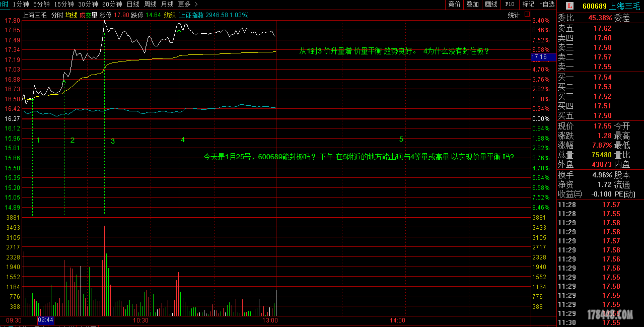Click the 10:30 time axis label
The width and height of the screenshot is (644, 327).
140,320
